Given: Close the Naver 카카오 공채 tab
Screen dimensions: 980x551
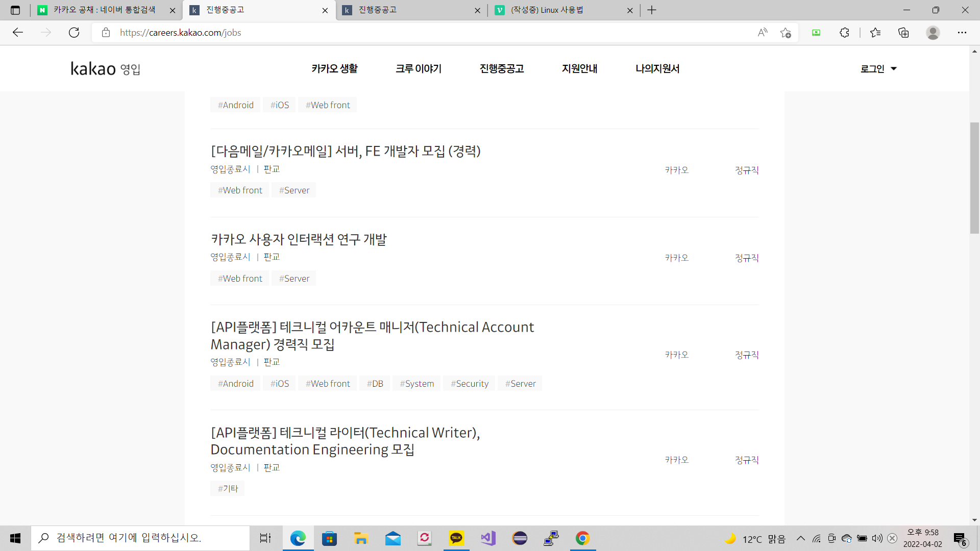Looking at the screenshot, I should click(173, 10).
